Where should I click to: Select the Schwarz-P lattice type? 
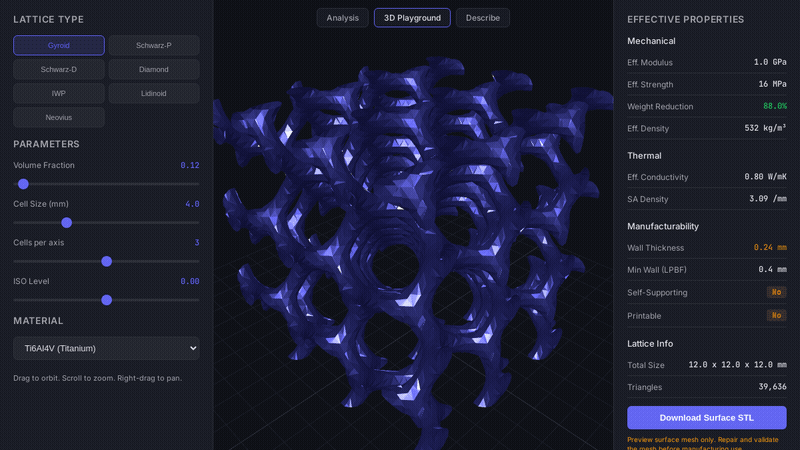pos(154,45)
